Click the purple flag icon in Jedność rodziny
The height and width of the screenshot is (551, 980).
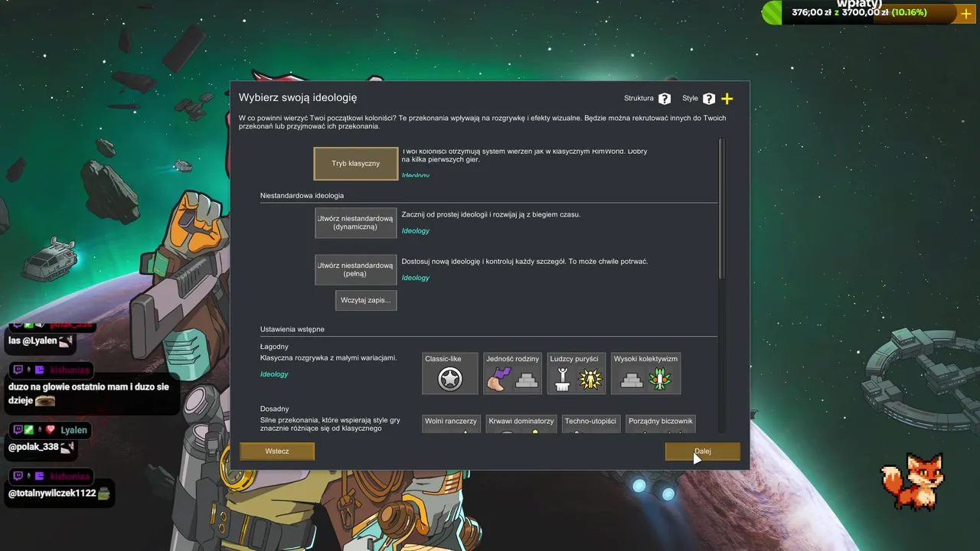point(498,379)
